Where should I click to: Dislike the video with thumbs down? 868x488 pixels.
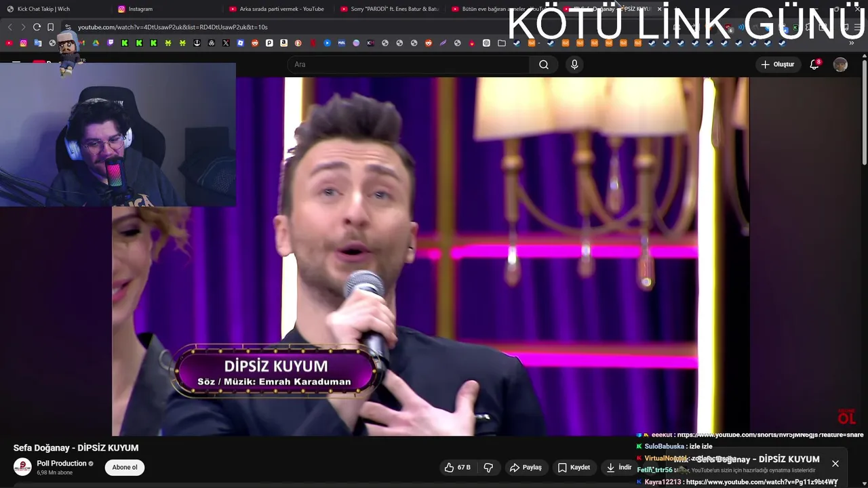[488, 468]
